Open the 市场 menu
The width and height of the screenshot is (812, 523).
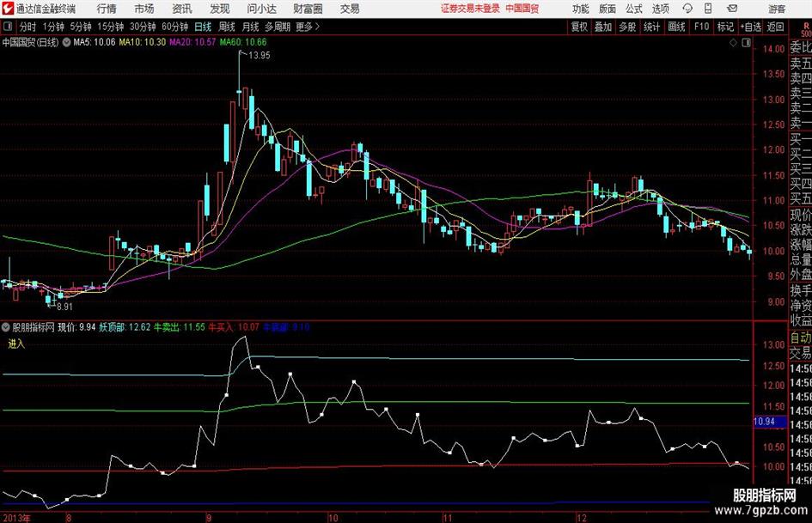coord(144,9)
